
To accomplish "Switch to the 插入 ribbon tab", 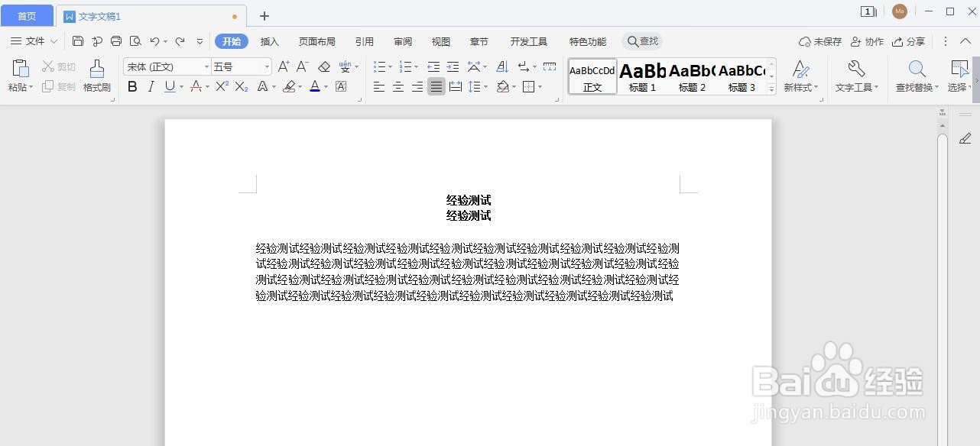I will pos(269,41).
